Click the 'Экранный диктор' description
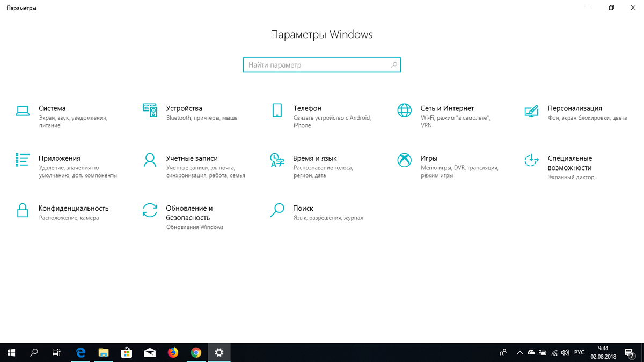Viewport: 644px width, 362px height. (x=571, y=177)
